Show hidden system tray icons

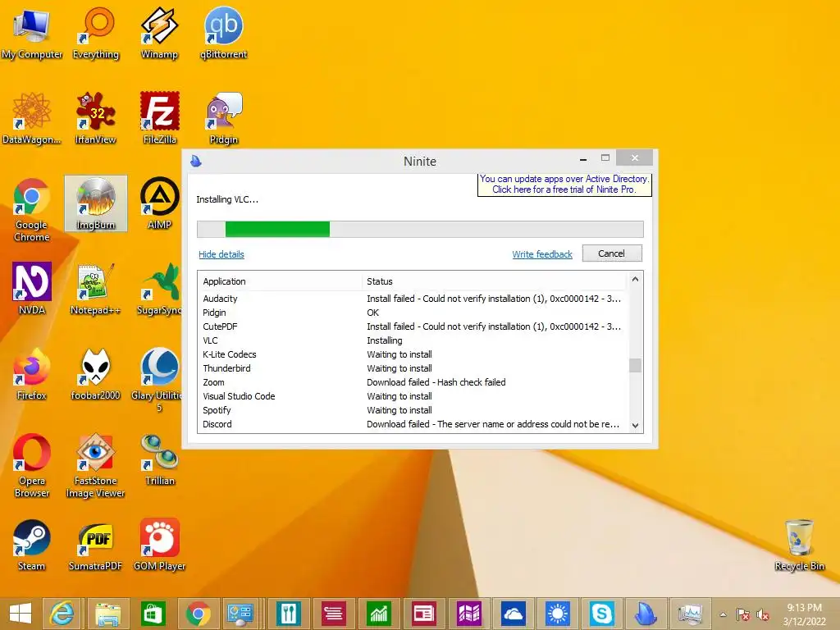[x=724, y=614]
